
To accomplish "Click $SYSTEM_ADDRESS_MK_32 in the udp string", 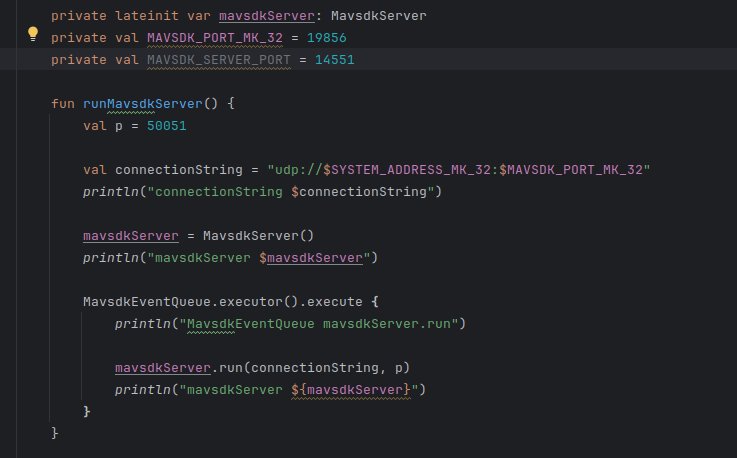I will (407, 169).
